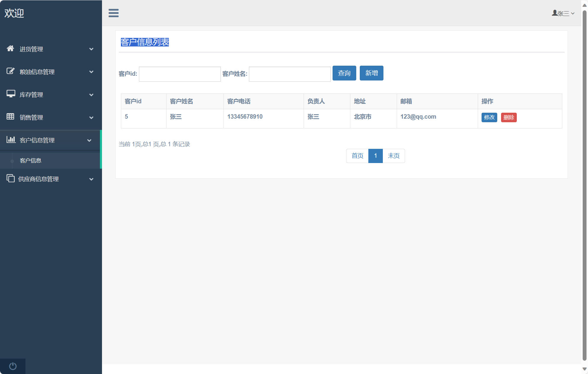The width and height of the screenshot is (588, 374).
Task: Expand the 进货管理 menu chevron
Action: pos(91,49)
